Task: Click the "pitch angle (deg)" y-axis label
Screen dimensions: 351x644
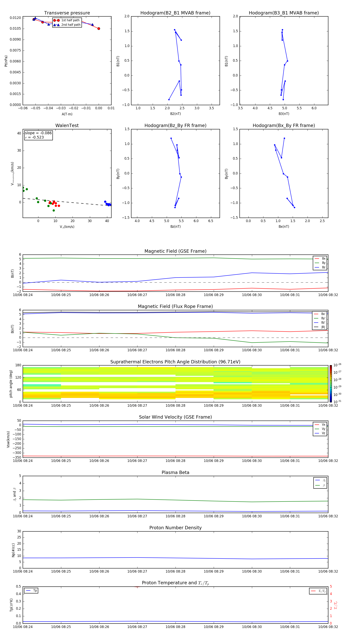Action: click(11, 384)
